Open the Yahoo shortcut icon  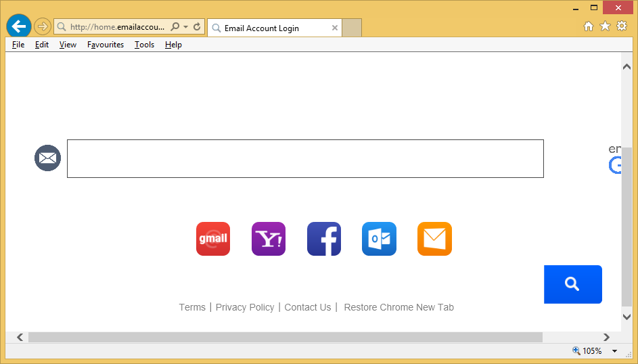pos(269,239)
